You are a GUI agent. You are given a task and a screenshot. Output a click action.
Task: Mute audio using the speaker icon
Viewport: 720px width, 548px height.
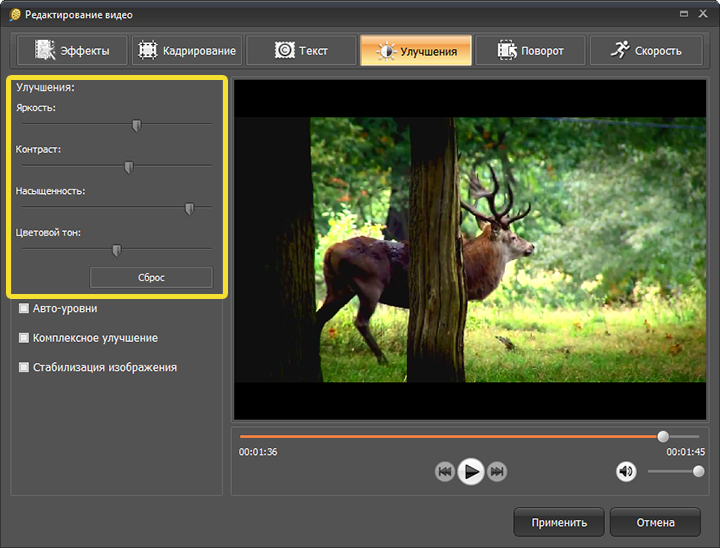(626, 471)
